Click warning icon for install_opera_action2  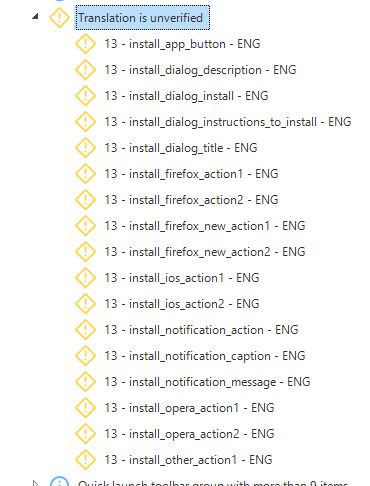[85, 434]
